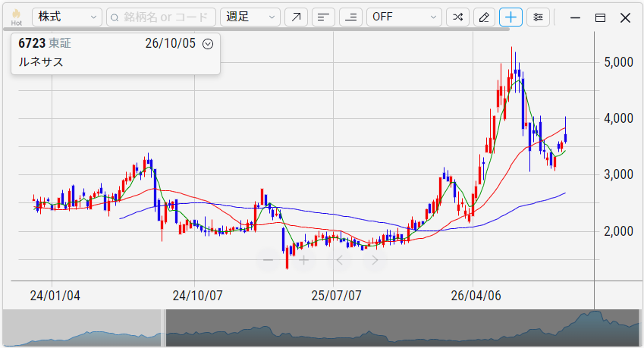Click the toolbar horizontal scrollbar
Image resolution: width=644 pixels, height=348 pixels.
coord(256,29)
